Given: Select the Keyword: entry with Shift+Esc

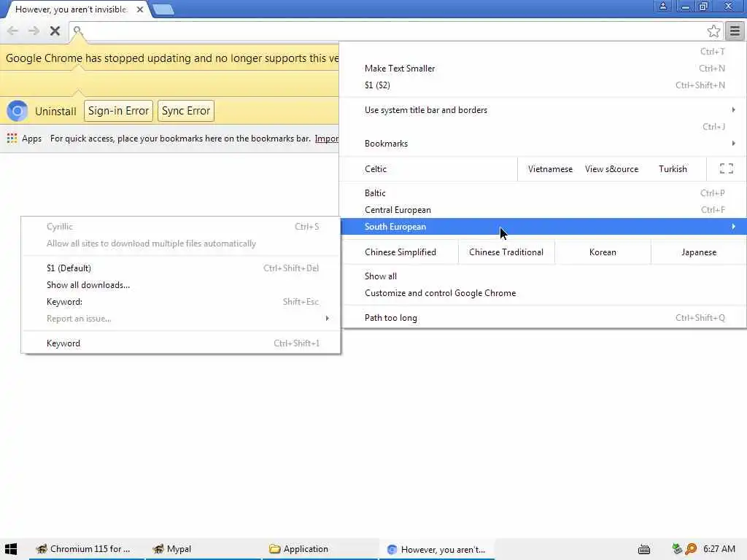Looking at the screenshot, I should [x=181, y=301].
